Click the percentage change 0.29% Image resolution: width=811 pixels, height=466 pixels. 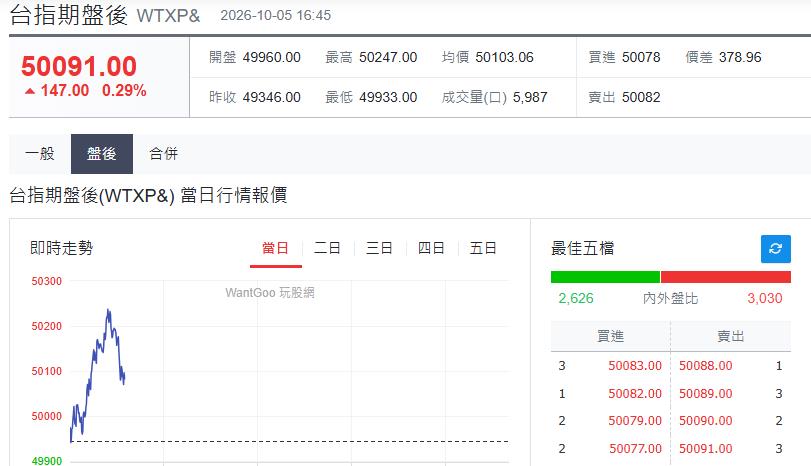coord(124,91)
